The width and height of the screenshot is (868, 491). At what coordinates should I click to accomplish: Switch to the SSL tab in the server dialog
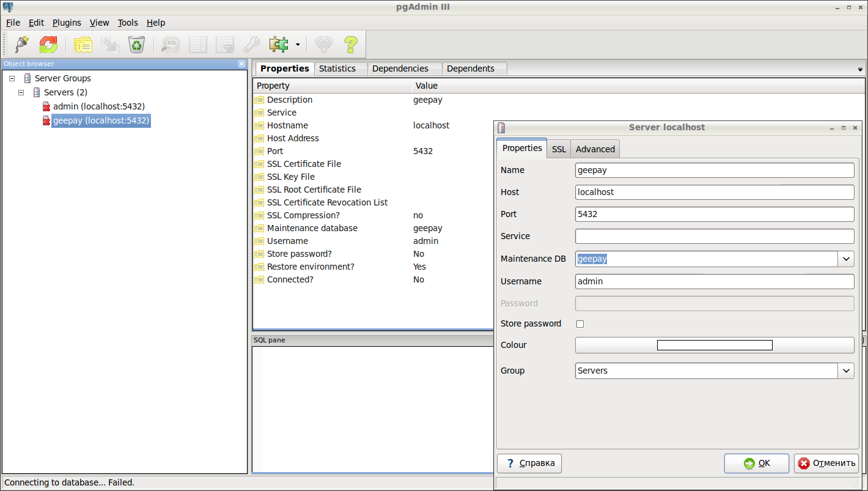[559, 149]
